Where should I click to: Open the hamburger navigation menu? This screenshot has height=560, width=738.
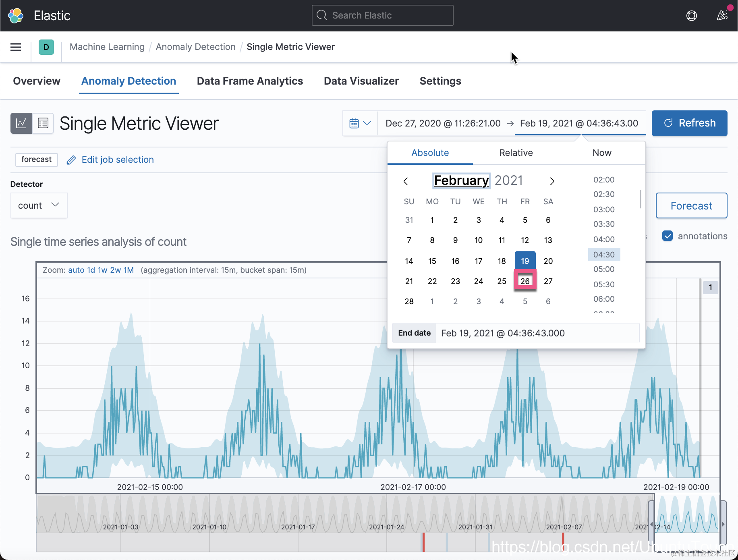pos(16,47)
